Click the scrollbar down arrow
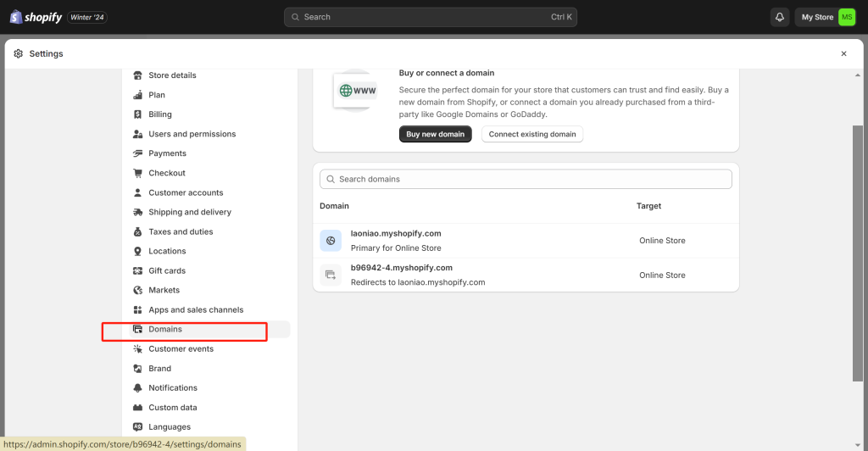The image size is (868, 451). click(858, 445)
